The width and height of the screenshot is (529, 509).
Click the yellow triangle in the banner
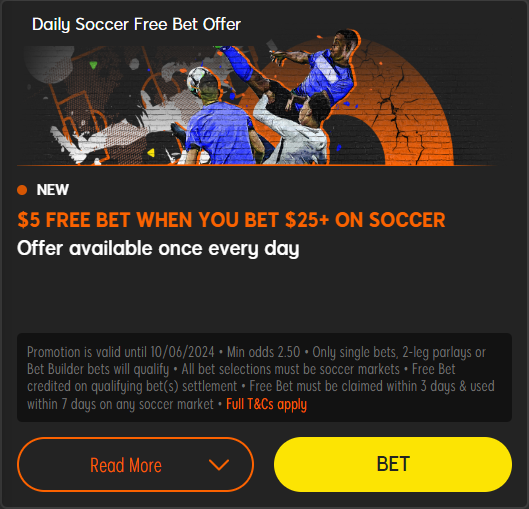151,153
